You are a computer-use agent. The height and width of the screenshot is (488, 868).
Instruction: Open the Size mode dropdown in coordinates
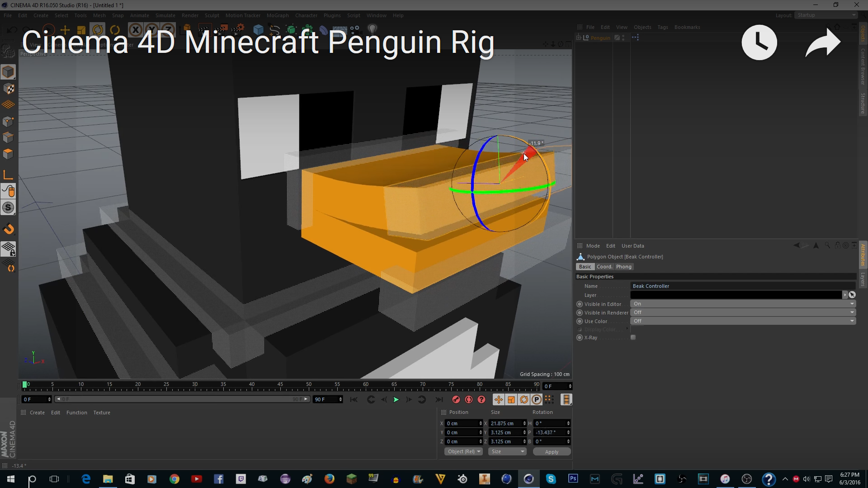(507, 451)
